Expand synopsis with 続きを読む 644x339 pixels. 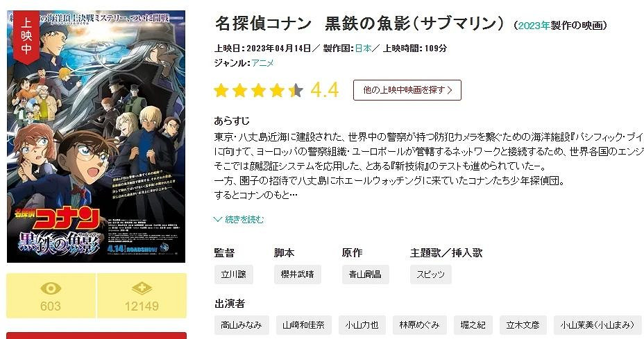[x=244, y=220]
